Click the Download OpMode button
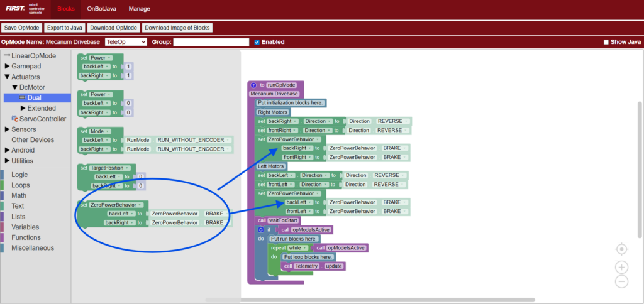Screen dimensions: 644x304 click(113, 28)
